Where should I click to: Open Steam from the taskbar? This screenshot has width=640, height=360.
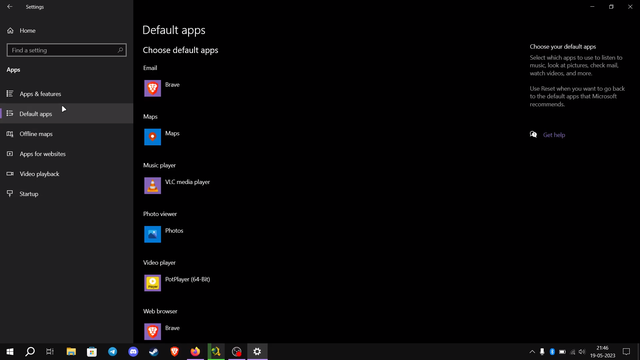tap(154, 351)
